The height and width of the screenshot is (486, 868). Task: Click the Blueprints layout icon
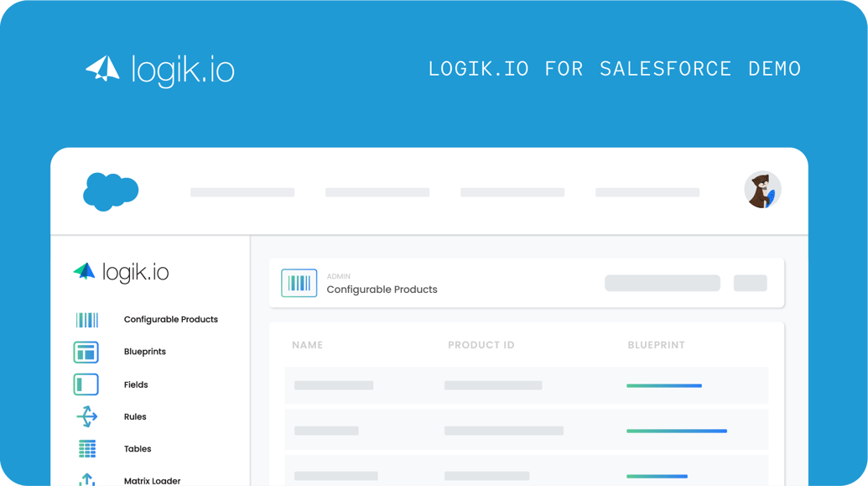coord(86,352)
